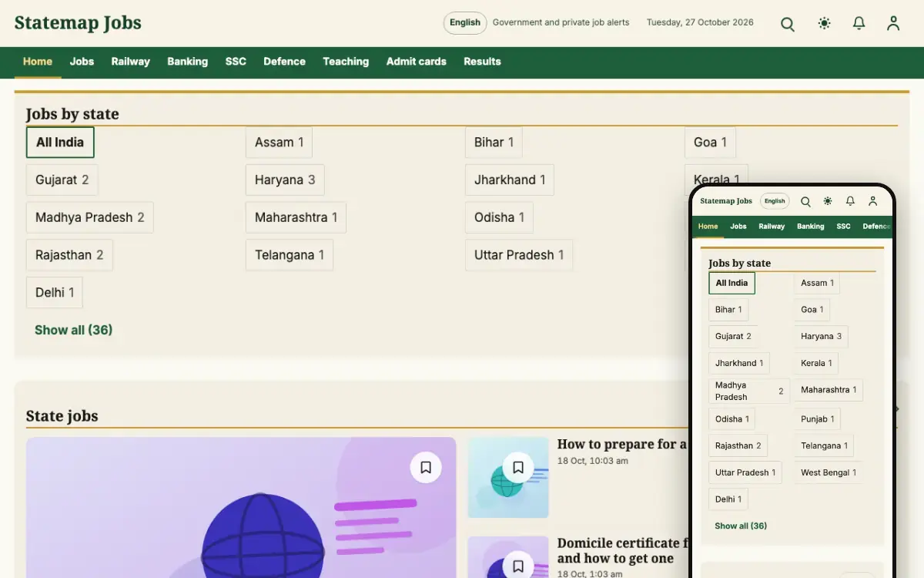Filter by Goa on the desktop page
This screenshot has width=924, height=578.
pos(710,143)
